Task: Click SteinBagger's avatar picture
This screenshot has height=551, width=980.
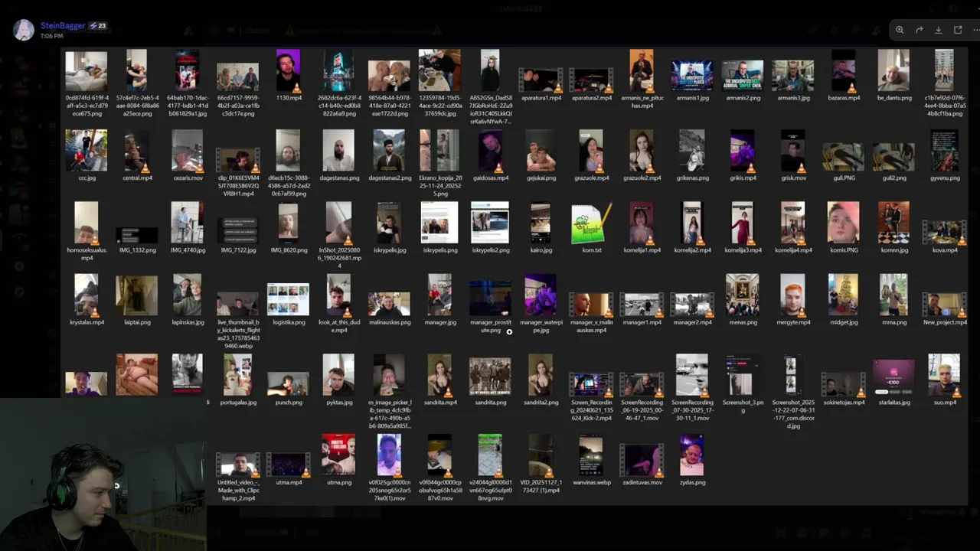Action: coord(24,30)
